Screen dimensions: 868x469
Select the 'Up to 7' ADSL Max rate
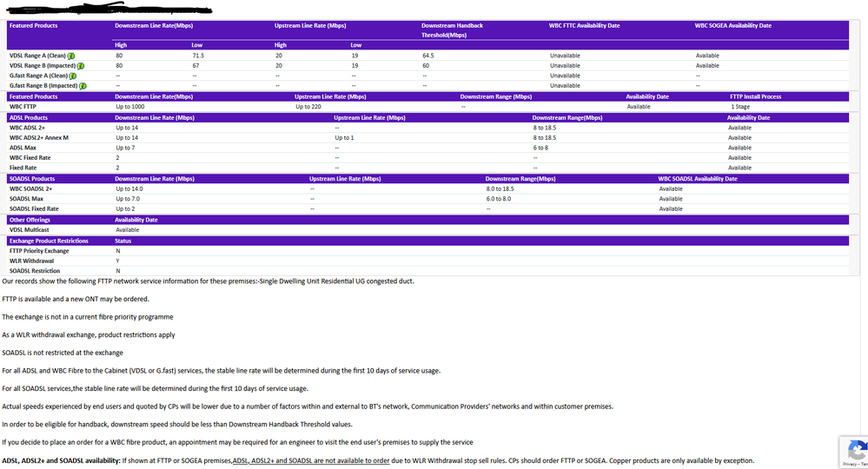[x=125, y=148]
